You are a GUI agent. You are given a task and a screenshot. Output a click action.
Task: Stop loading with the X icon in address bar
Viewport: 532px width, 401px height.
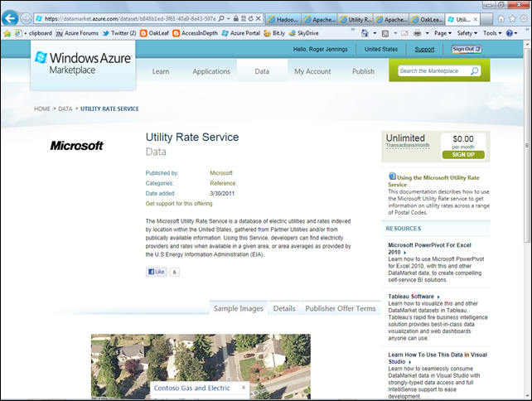click(x=259, y=19)
